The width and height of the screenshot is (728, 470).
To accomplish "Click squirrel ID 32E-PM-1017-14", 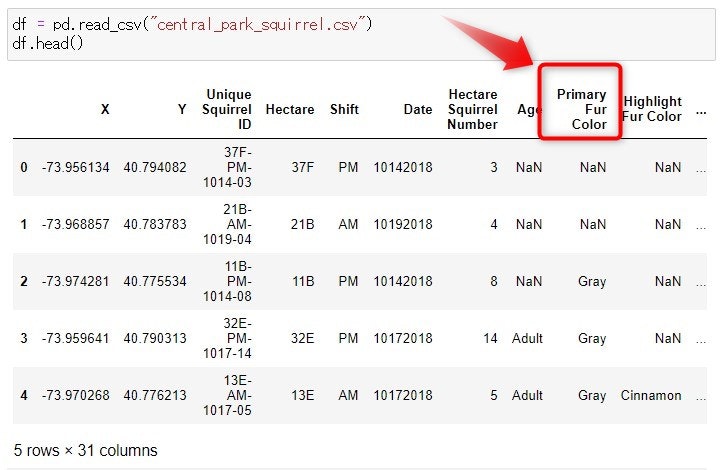I will 227,338.
